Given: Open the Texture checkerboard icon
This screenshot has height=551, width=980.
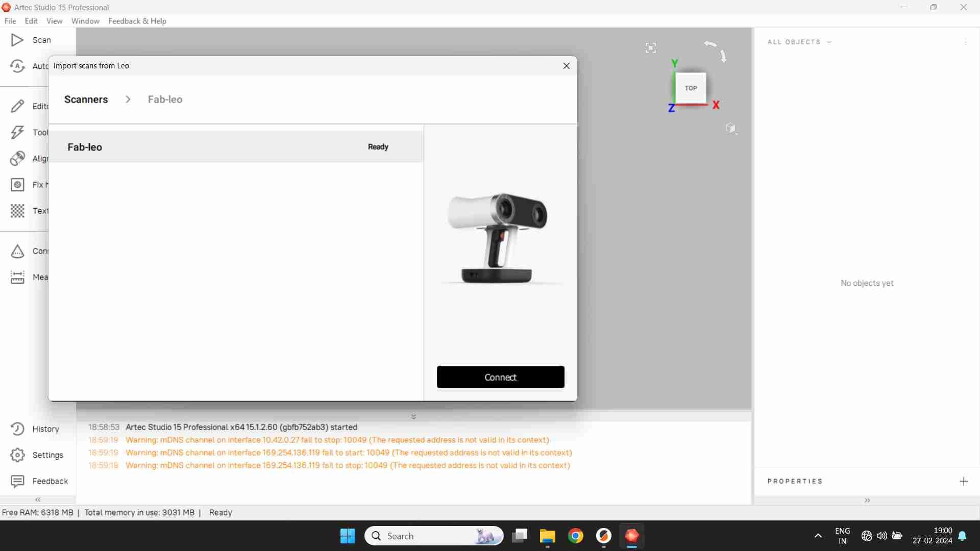Looking at the screenshot, I should 17,211.
